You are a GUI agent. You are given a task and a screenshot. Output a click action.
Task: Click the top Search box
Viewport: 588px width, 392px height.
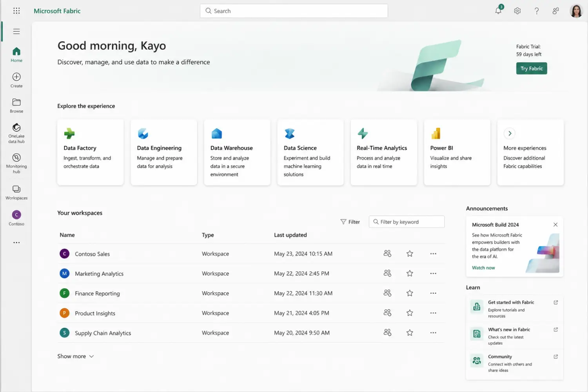pos(294,11)
